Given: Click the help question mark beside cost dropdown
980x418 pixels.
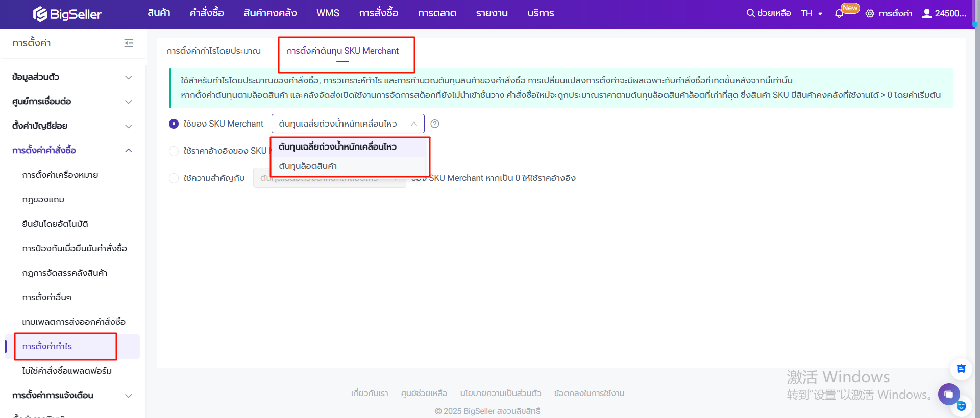Looking at the screenshot, I should coord(435,124).
